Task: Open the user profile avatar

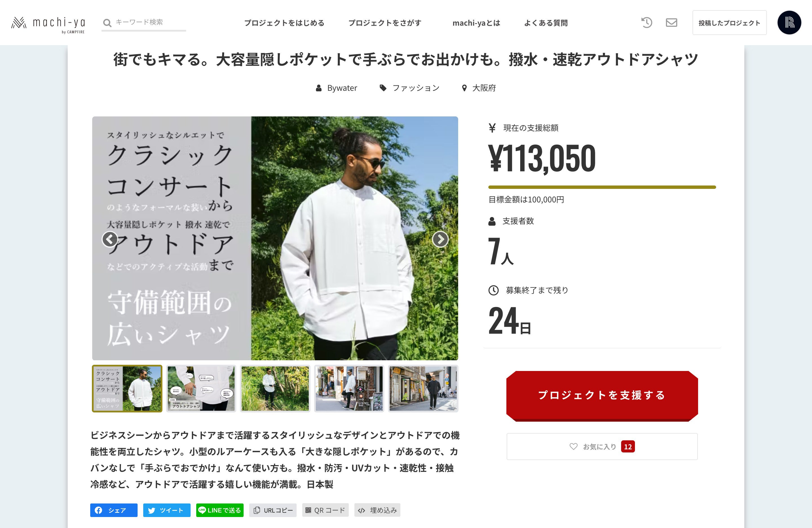Action: (789, 23)
